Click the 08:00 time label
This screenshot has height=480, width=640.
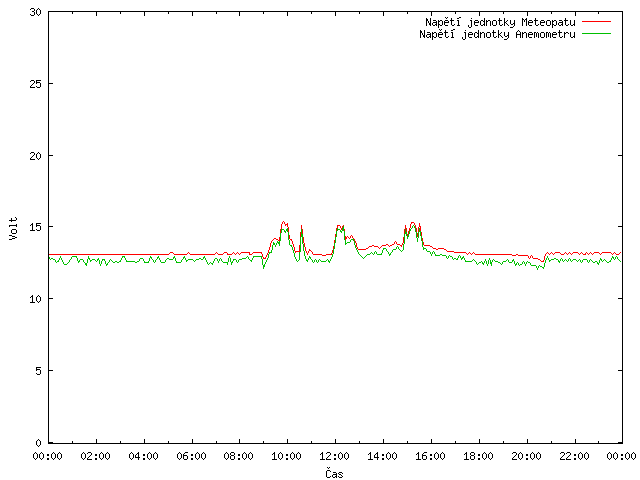pos(239,456)
